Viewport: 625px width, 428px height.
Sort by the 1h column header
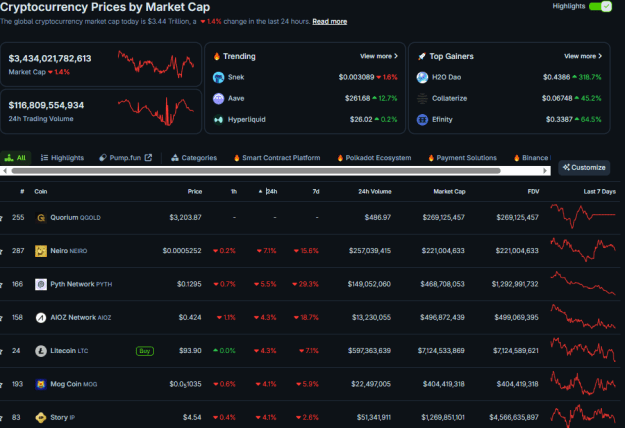234,192
